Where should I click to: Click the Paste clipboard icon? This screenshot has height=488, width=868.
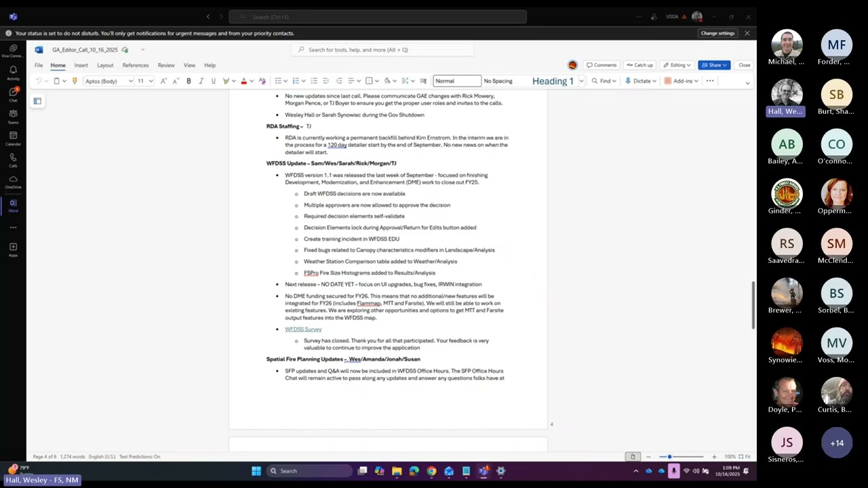pos(56,81)
